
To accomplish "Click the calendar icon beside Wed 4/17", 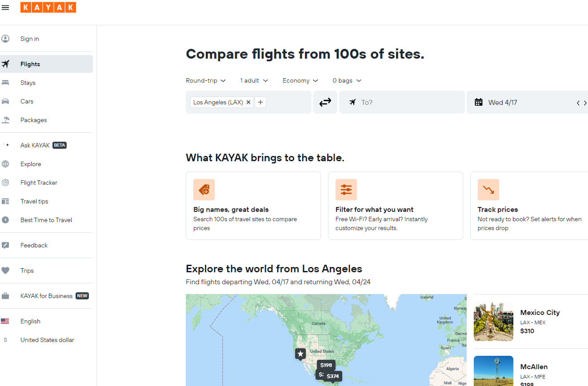I will click(x=479, y=102).
